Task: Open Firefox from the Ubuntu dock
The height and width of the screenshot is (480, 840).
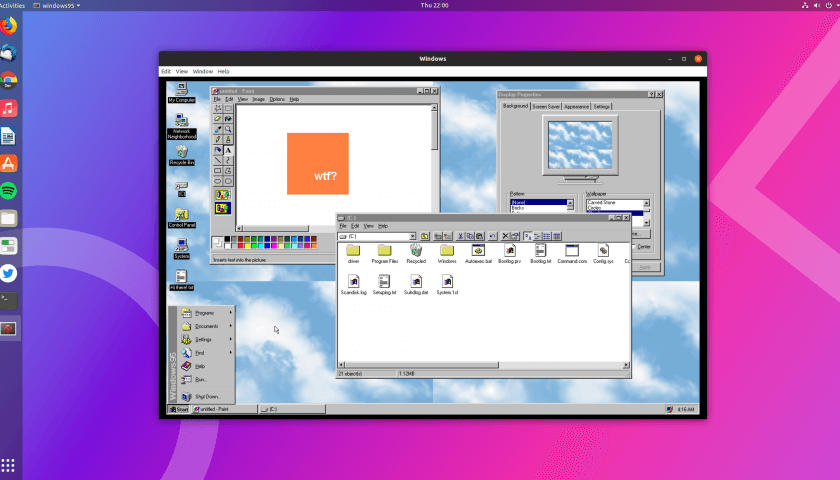Action: [x=8, y=26]
